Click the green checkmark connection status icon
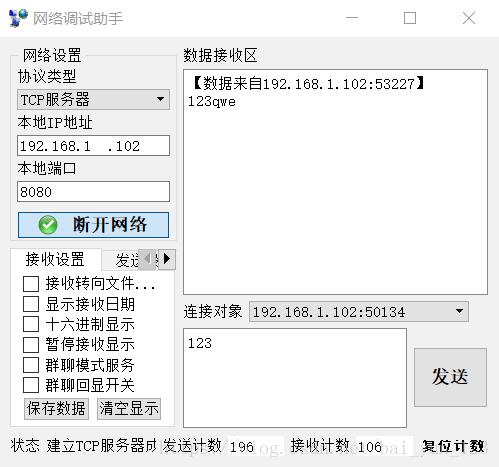The image size is (499, 467). [48, 225]
